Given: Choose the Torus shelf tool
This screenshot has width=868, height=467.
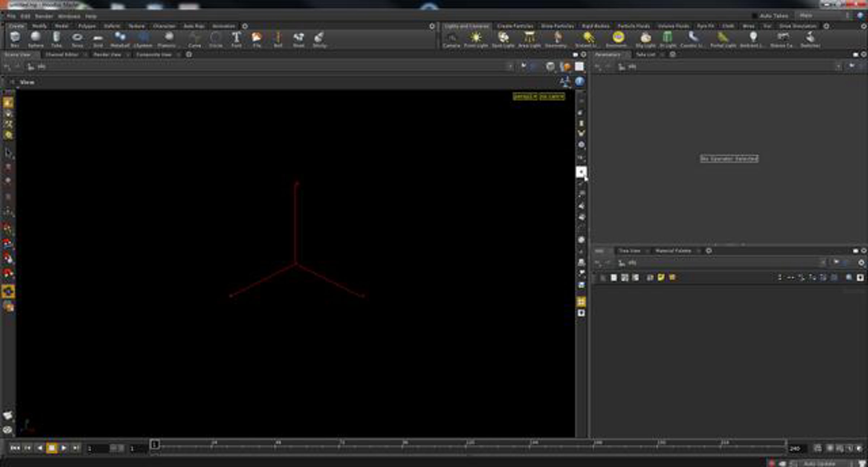Looking at the screenshot, I should coord(77,39).
